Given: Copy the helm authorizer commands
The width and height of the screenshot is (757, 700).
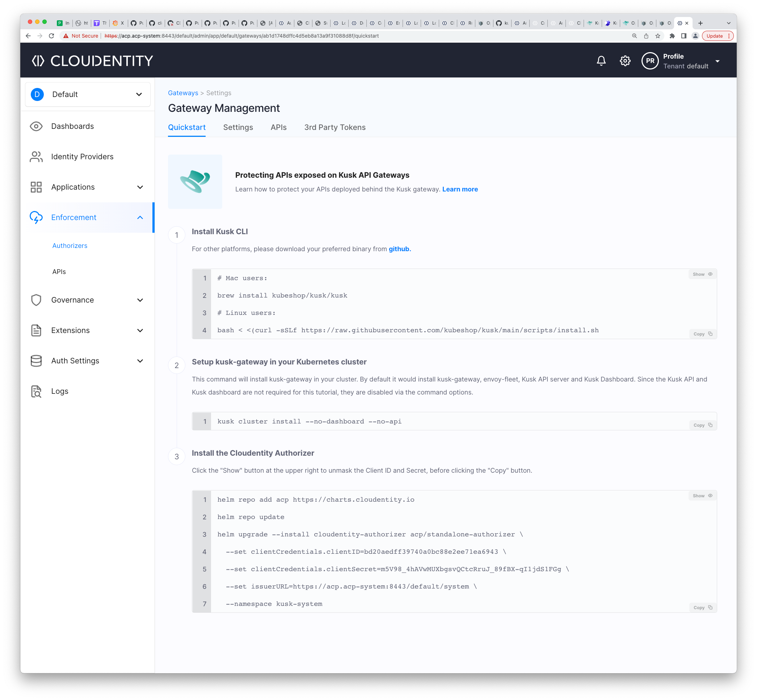Looking at the screenshot, I should pos(702,608).
